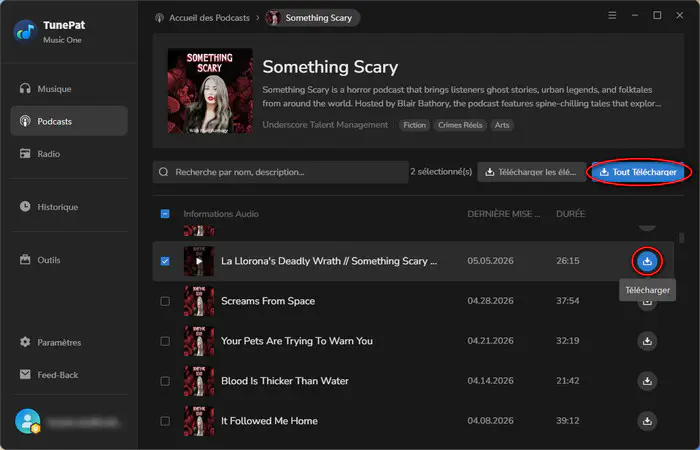The width and height of the screenshot is (700, 450).
Task: Check the Screams From Space checkbox
Action: click(x=165, y=301)
